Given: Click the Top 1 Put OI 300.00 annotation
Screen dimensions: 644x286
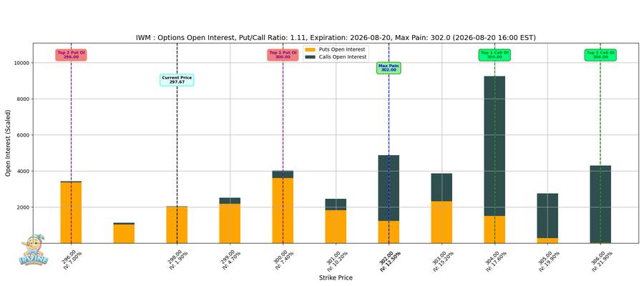Looking at the screenshot, I should (x=283, y=55).
